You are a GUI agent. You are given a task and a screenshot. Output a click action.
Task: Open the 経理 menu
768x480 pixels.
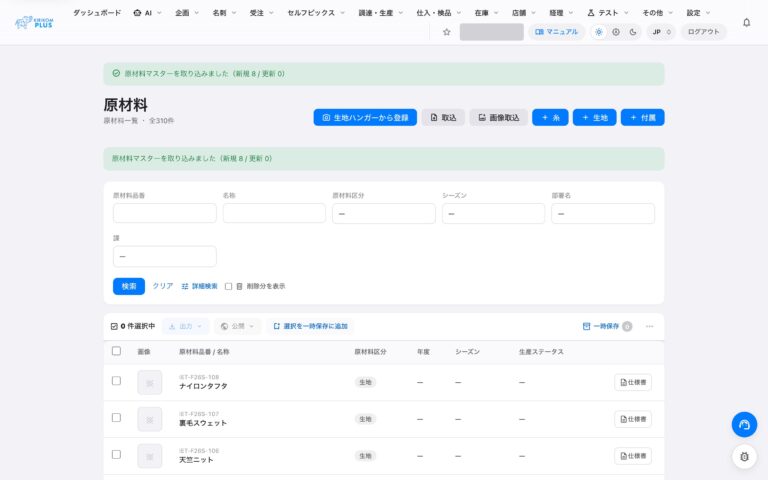click(x=561, y=13)
